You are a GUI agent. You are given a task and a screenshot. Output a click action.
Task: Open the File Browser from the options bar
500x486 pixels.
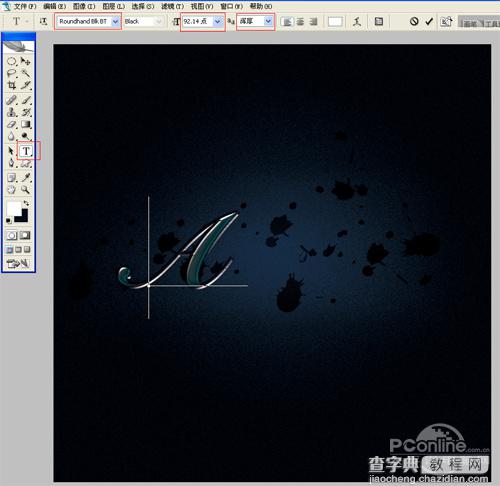446,22
